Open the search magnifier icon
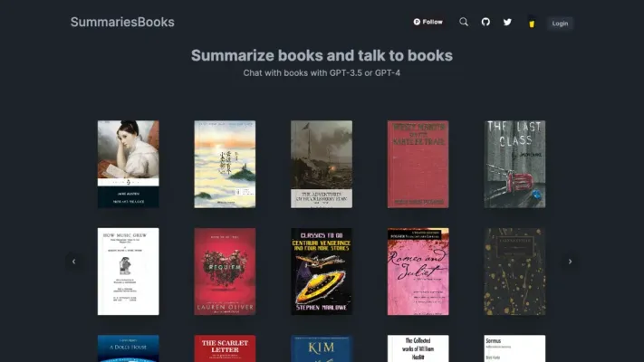This screenshot has width=644, height=362. pyautogui.click(x=464, y=22)
